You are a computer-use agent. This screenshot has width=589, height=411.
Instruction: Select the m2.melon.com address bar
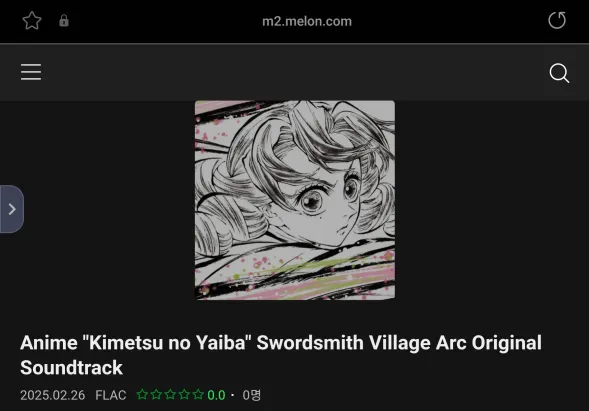(307, 21)
